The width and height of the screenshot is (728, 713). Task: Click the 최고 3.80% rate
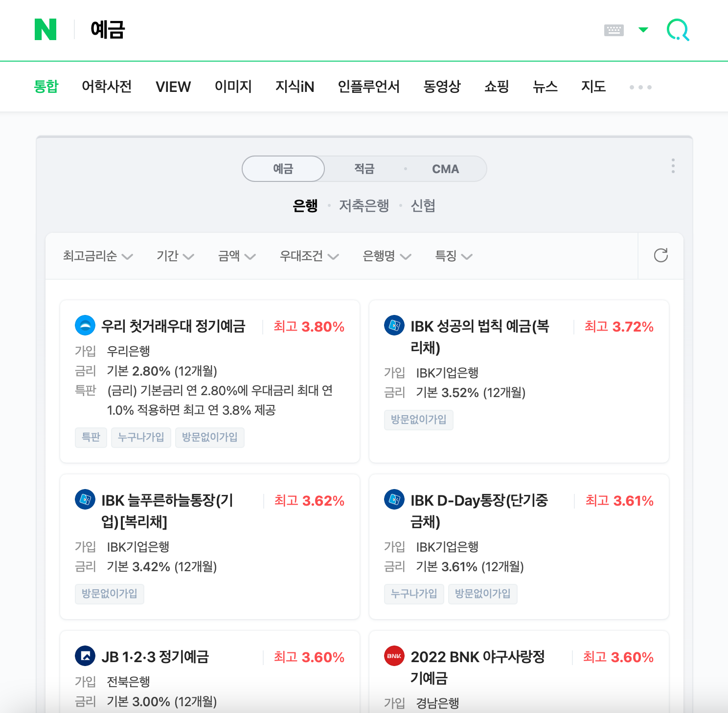[309, 327]
